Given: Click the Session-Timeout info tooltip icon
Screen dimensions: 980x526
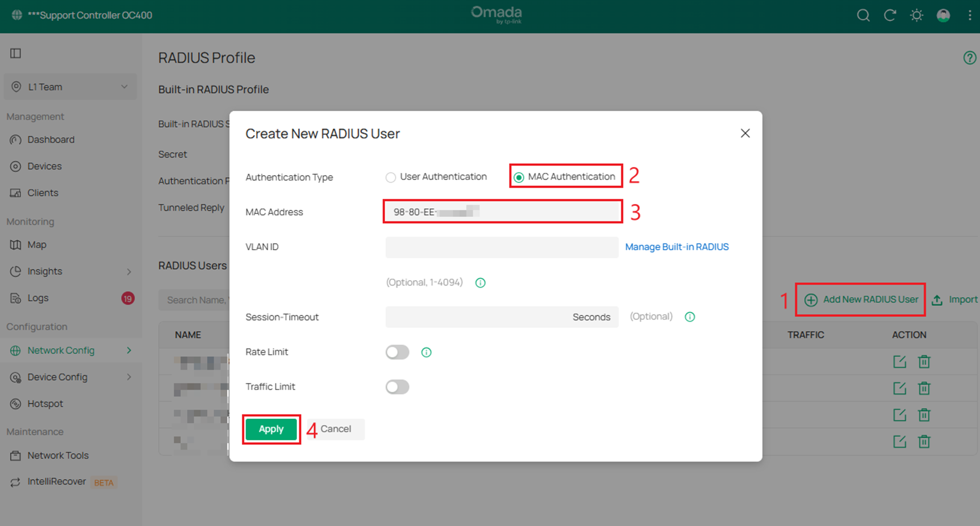Looking at the screenshot, I should tap(690, 317).
